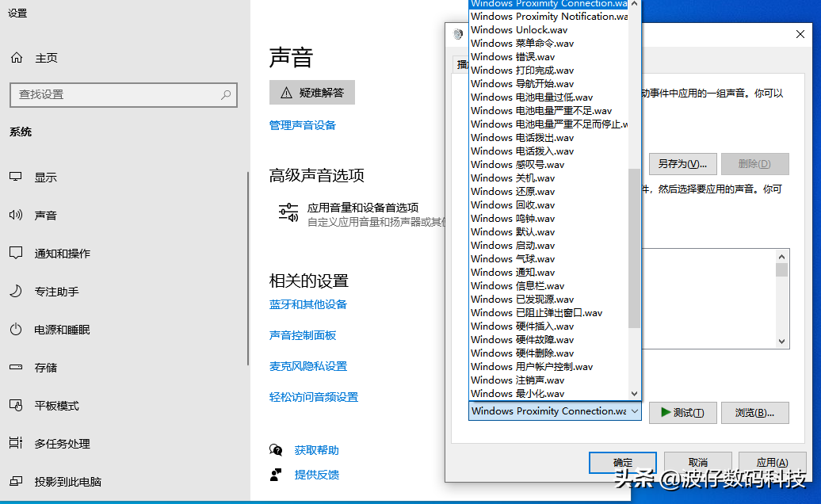This screenshot has width=821, height=504.
Task: Click the sound dialog title bar icon
Action: pos(458,34)
